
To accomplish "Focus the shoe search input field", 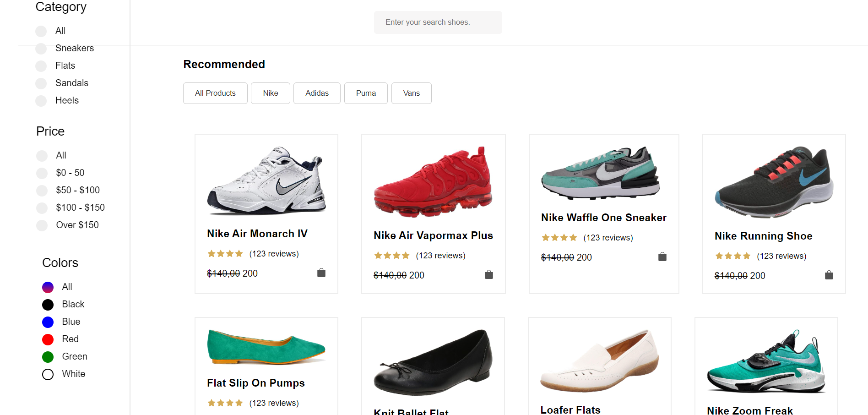I will pyautogui.click(x=438, y=22).
